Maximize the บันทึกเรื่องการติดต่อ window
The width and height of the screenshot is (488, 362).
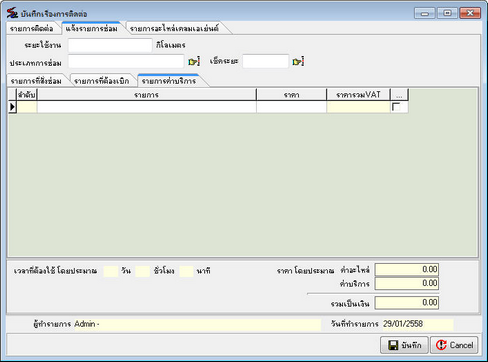[x=447, y=13]
